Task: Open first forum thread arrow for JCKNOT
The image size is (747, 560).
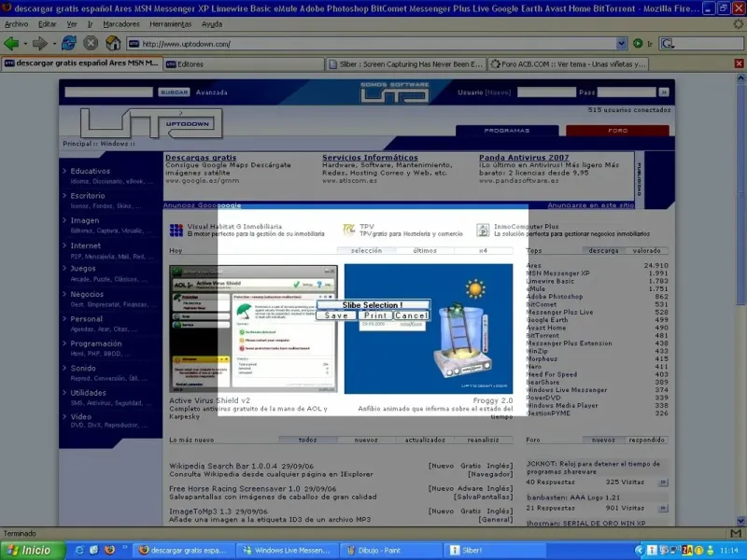Action: [x=663, y=483]
